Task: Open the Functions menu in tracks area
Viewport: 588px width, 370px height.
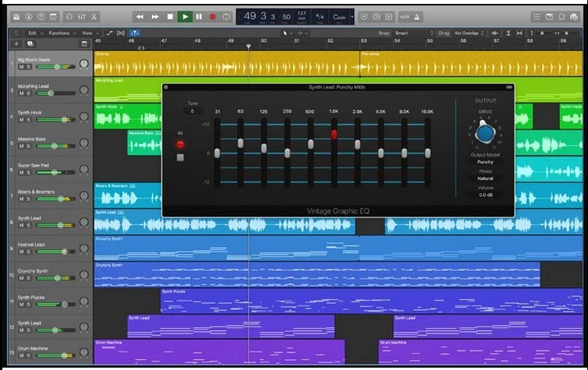Action: (x=60, y=33)
